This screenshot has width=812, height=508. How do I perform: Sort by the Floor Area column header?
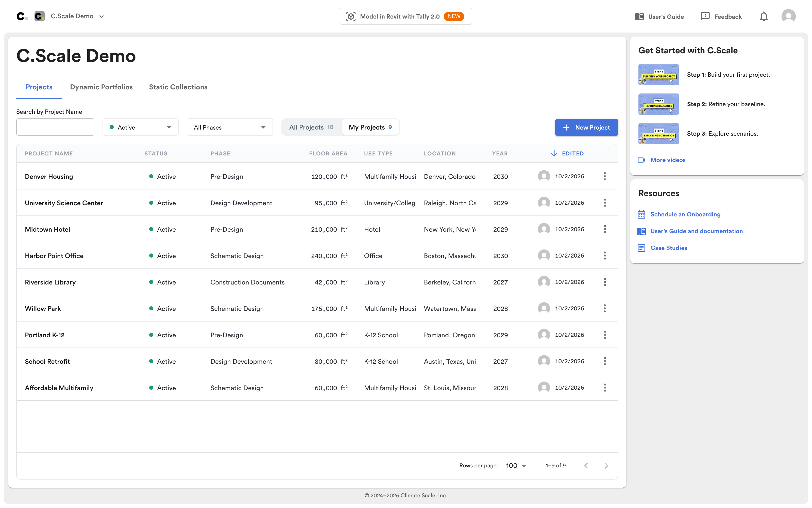coord(328,153)
